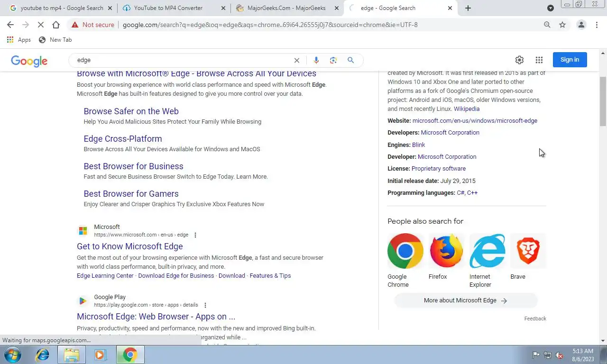Screen dimensions: 607x364
Task: Click the address bar URL
Action: click(x=270, y=25)
